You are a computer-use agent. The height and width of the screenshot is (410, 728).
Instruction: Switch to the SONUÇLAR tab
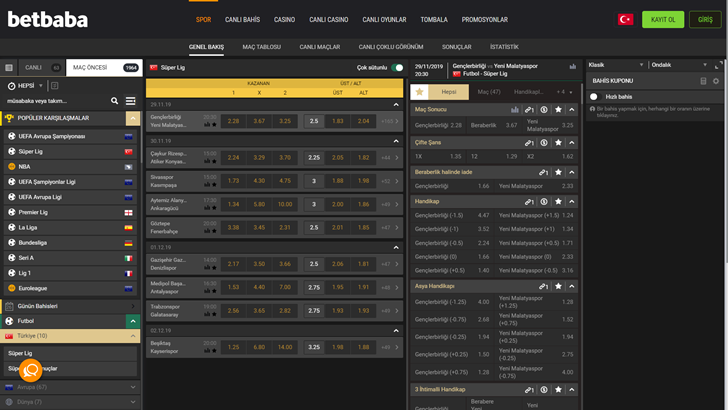click(x=456, y=47)
